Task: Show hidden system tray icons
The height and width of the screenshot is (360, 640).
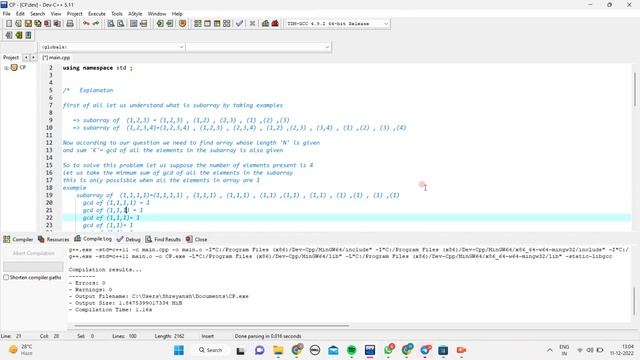Action: tap(549, 350)
